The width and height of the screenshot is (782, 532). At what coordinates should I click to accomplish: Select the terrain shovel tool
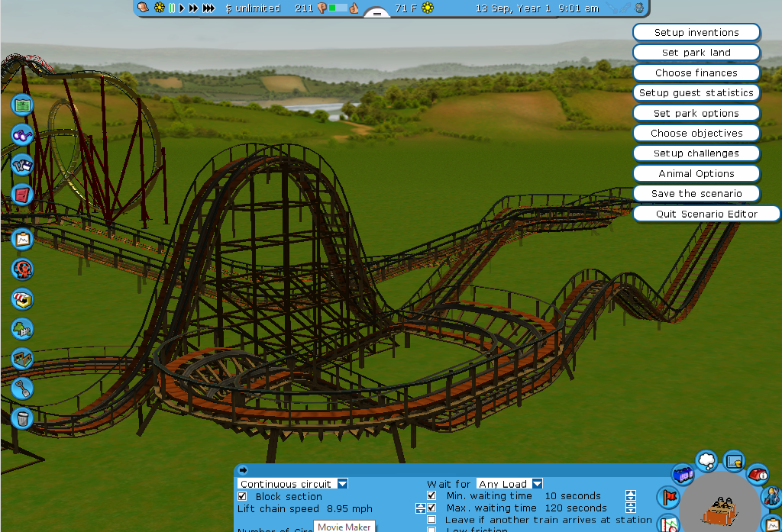[22, 389]
